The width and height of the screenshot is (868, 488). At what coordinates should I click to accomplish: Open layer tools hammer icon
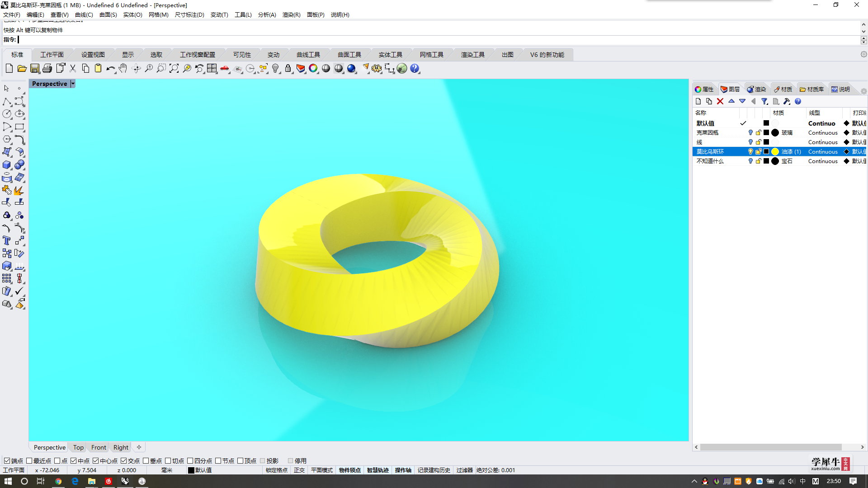tap(787, 102)
